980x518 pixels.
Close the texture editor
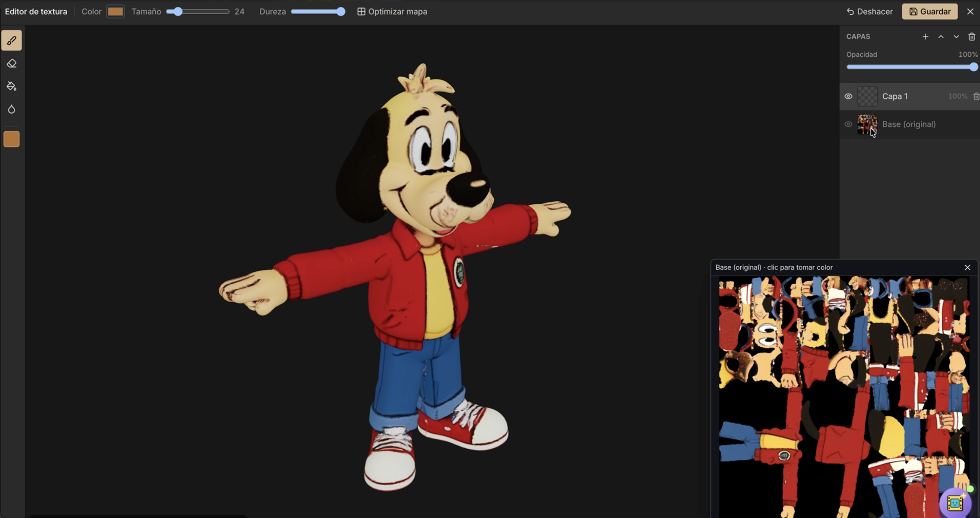(x=970, y=11)
